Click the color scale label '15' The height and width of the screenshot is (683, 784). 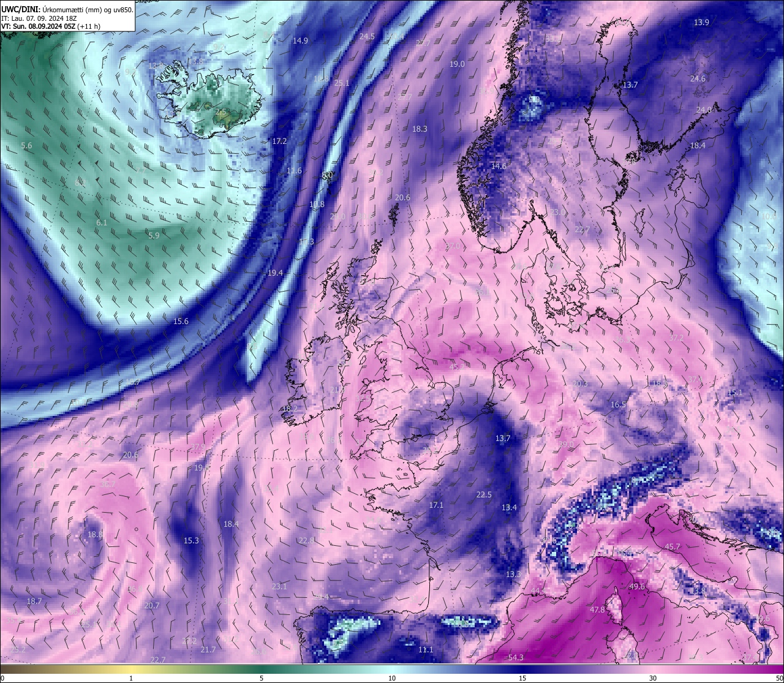pyautogui.click(x=522, y=678)
